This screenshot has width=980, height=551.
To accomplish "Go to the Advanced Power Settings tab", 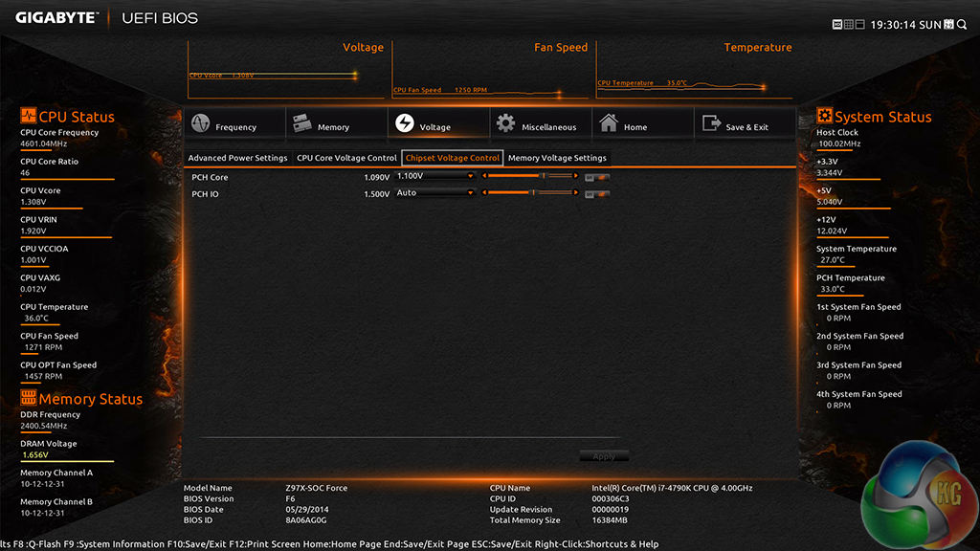I will coord(237,158).
